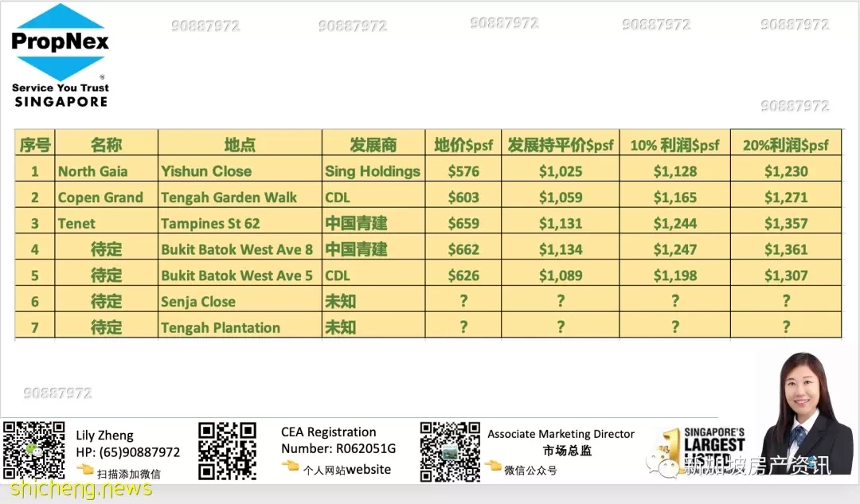Click the "Associate Marketing Director" title
Viewport: 860px width, 504px height.
[561, 434]
